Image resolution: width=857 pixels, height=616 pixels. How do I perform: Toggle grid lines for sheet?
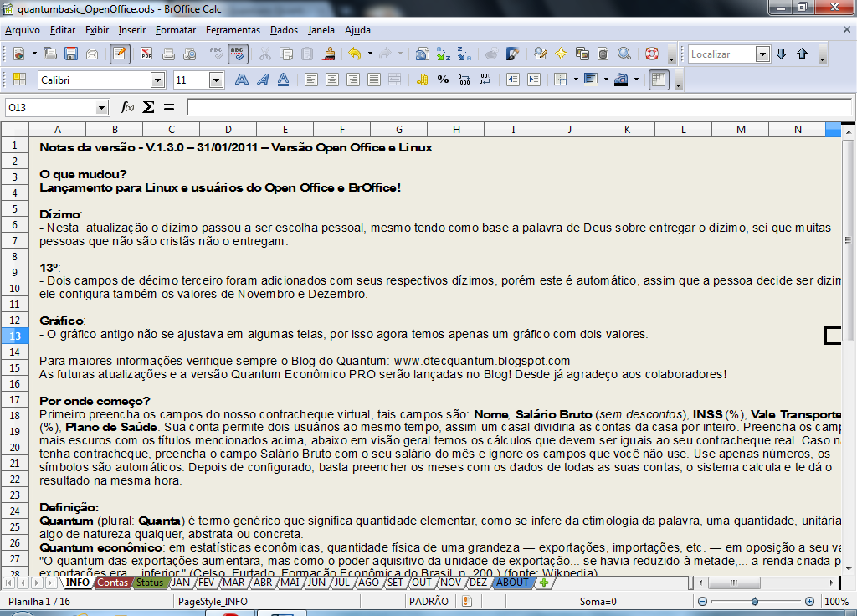(659, 80)
